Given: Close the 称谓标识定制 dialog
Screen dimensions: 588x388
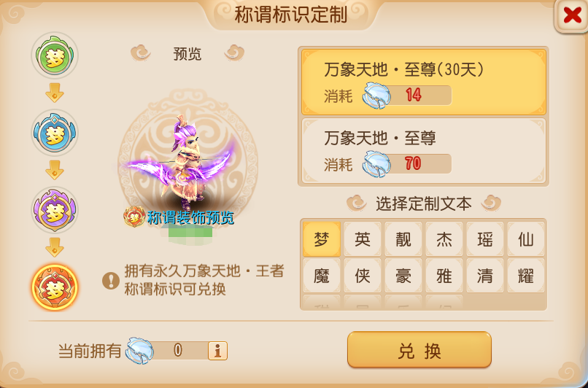Looking at the screenshot, I should (571, 16).
